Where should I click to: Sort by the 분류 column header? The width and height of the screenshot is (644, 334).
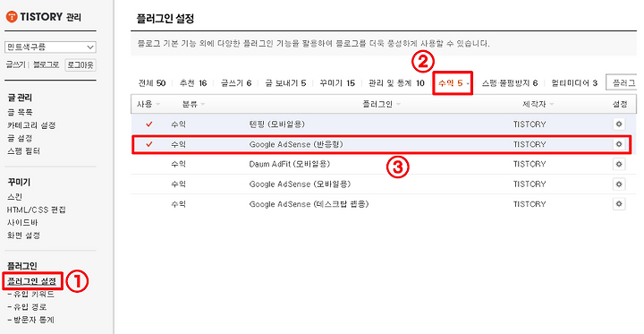coord(193,105)
